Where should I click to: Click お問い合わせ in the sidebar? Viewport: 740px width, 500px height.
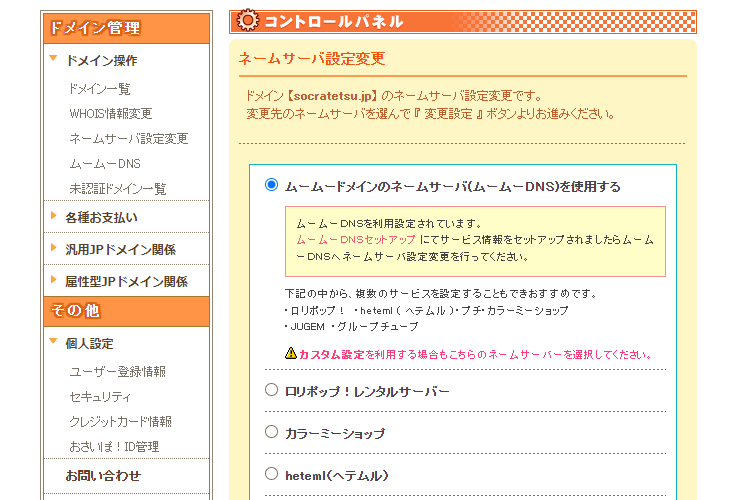(x=103, y=475)
